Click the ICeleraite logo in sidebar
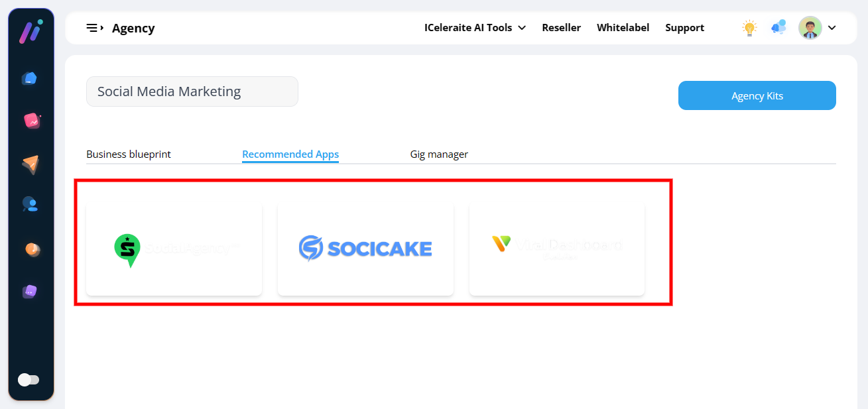 click(x=31, y=32)
